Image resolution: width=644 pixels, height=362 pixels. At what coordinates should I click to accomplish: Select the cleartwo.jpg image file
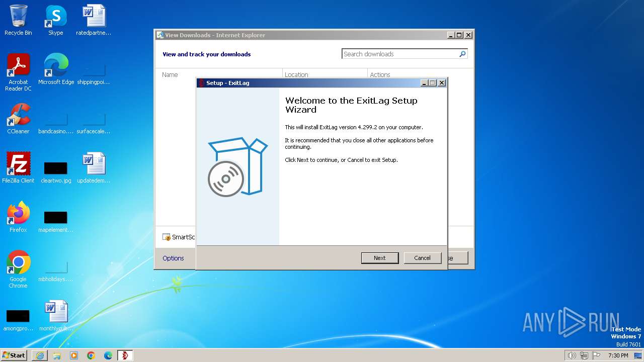[x=56, y=172]
